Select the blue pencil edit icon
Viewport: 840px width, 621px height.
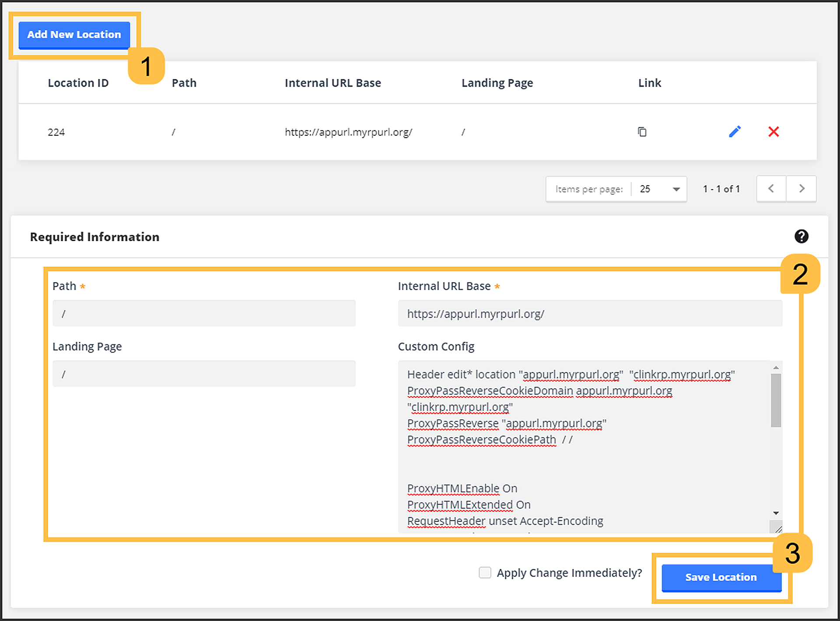coord(735,132)
